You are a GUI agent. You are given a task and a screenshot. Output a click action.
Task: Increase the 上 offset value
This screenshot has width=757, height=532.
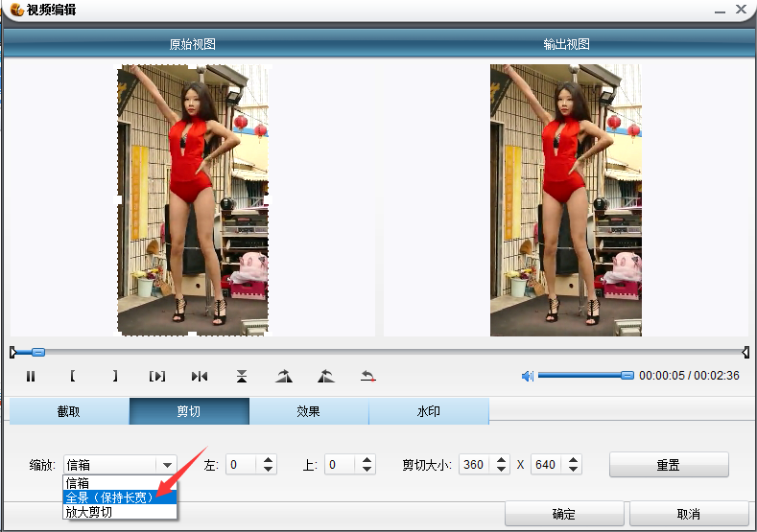367,460
